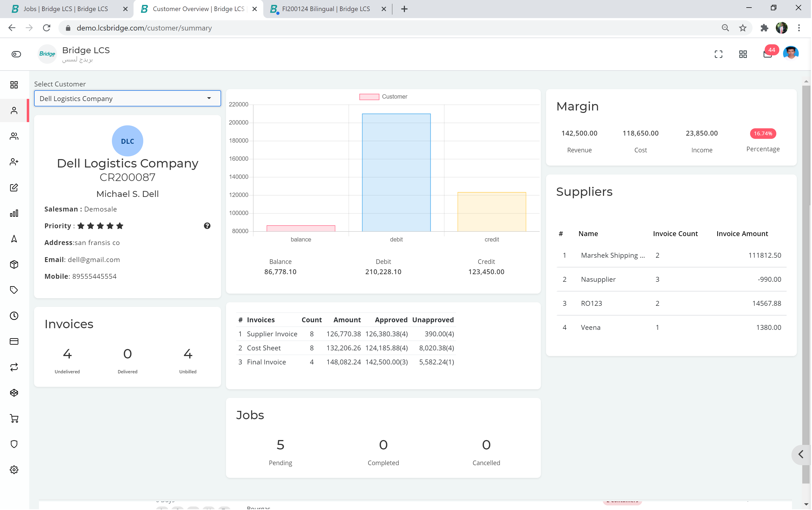Switch to Jobs Bridge LCS browser tab
This screenshot has height=510, width=812.
pos(66,9)
